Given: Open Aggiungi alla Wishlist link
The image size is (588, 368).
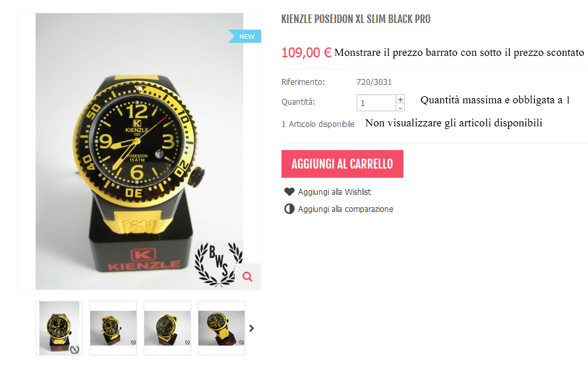Looking at the screenshot, I should [x=334, y=192].
